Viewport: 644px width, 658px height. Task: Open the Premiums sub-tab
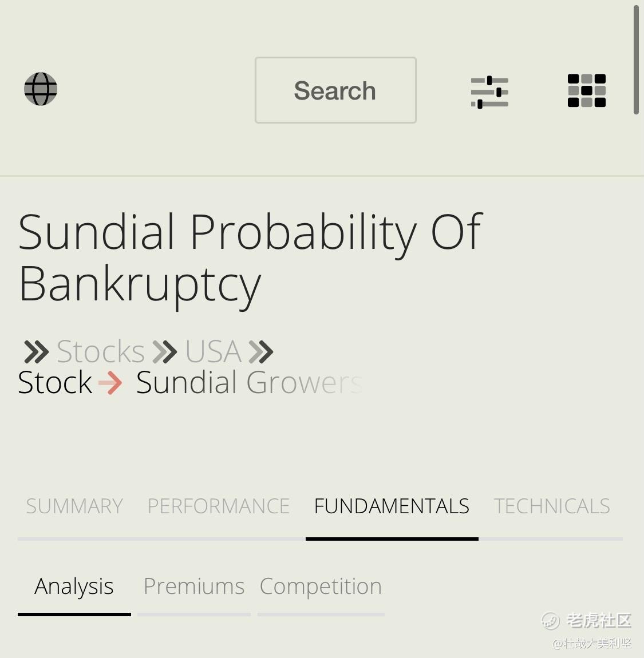coord(194,586)
